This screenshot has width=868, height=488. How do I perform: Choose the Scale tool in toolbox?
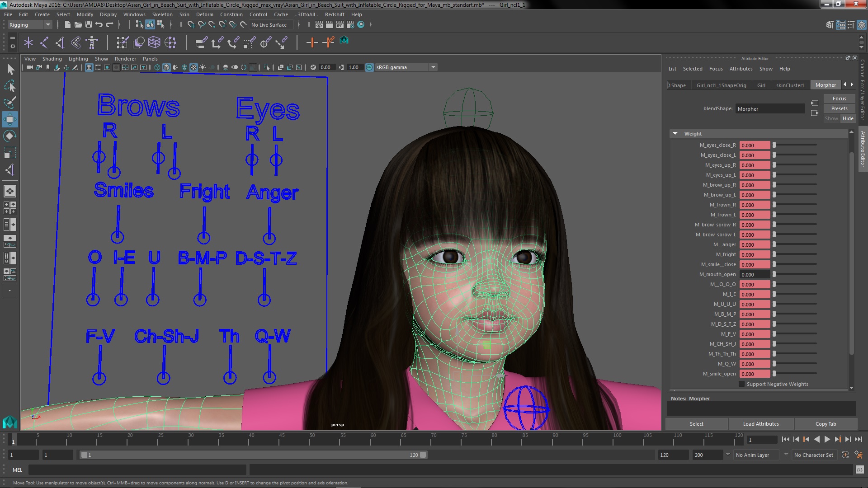pos(10,153)
